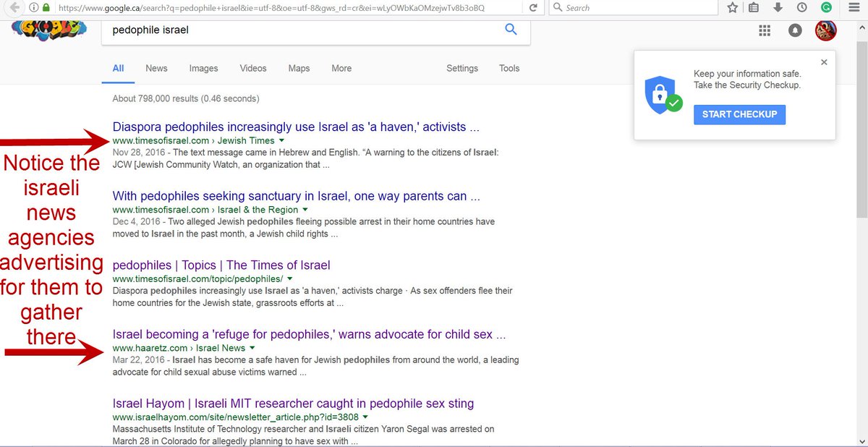Open site information via the info icon

(x=33, y=8)
